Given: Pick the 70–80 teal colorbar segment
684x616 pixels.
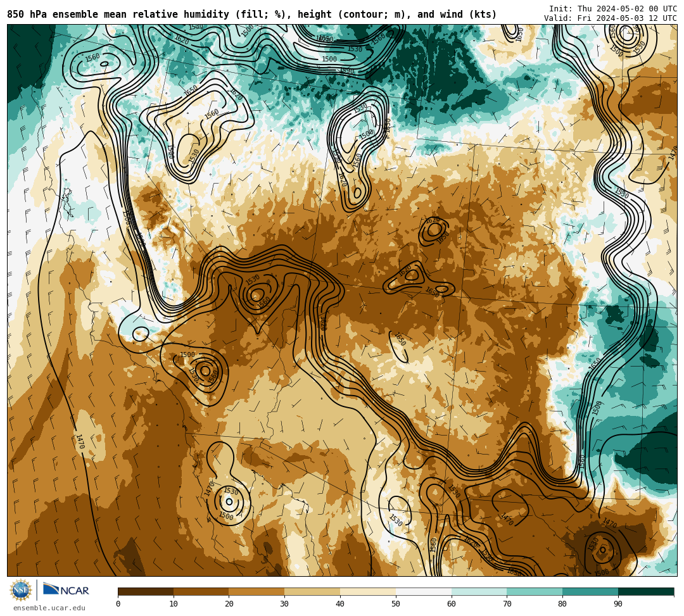Looking at the screenshot, I should [x=535, y=591].
